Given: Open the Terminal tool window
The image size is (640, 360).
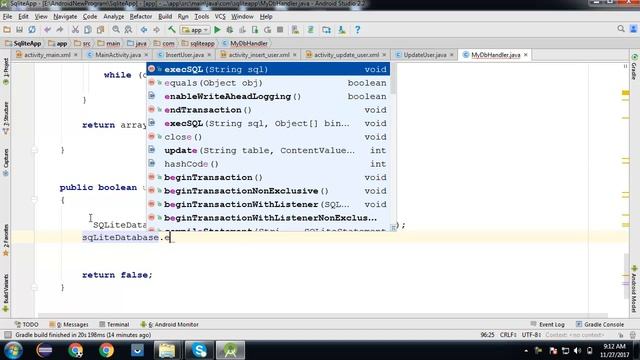Looking at the screenshot, I should [x=114, y=324].
